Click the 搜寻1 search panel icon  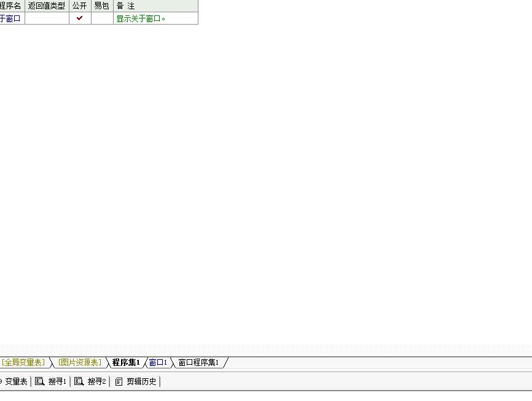(x=39, y=381)
